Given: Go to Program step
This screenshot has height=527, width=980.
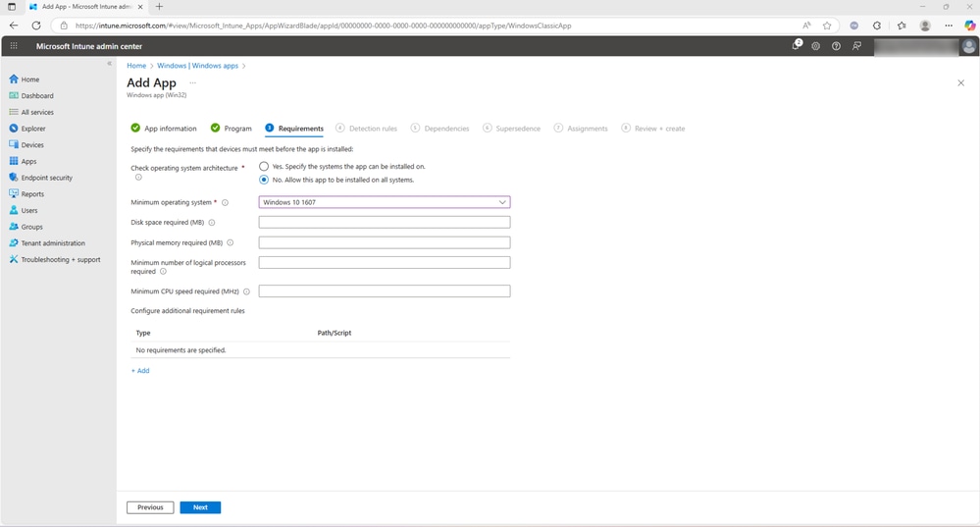Looking at the screenshot, I should coord(232,129).
